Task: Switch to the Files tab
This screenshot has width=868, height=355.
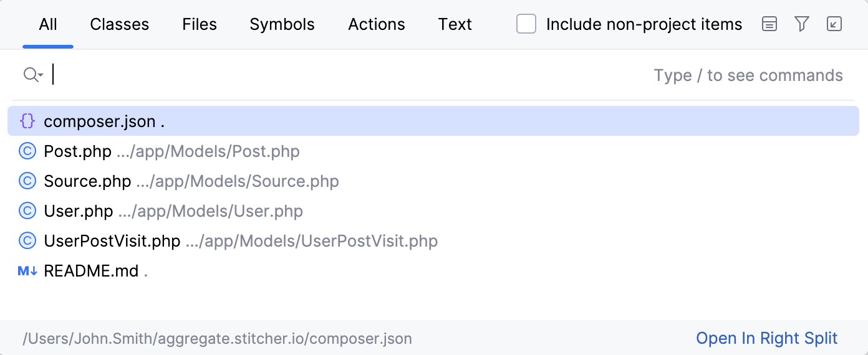Action: click(200, 24)
